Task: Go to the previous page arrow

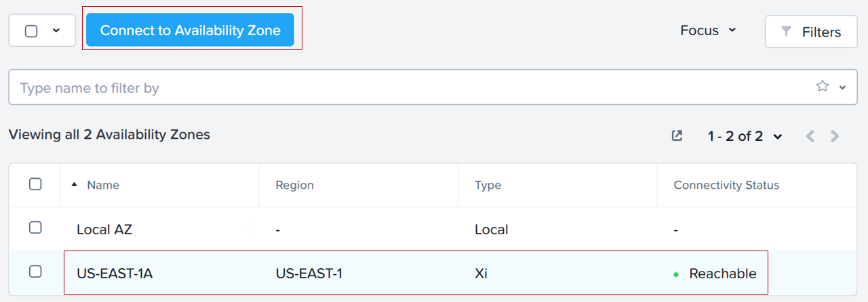Action: (x=810, y=136)
